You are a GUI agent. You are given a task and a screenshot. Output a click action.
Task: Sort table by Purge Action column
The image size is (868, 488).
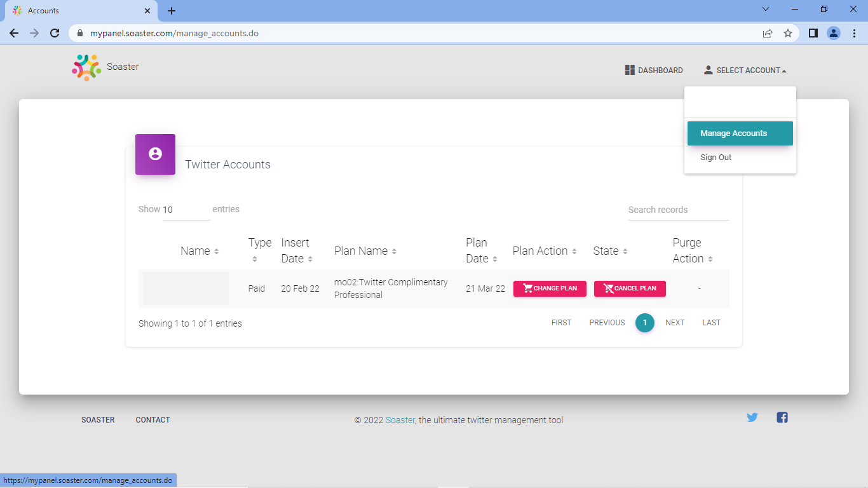click(693, 250)
